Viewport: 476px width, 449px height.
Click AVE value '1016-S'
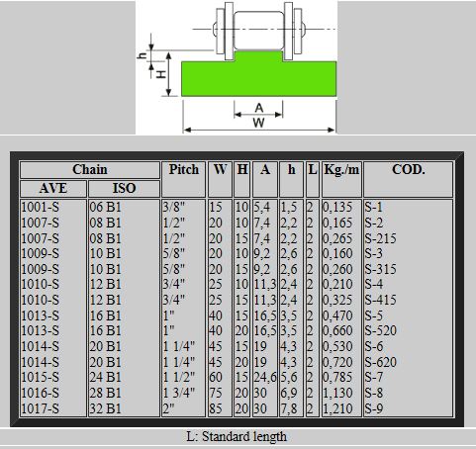tap(40, 393)
